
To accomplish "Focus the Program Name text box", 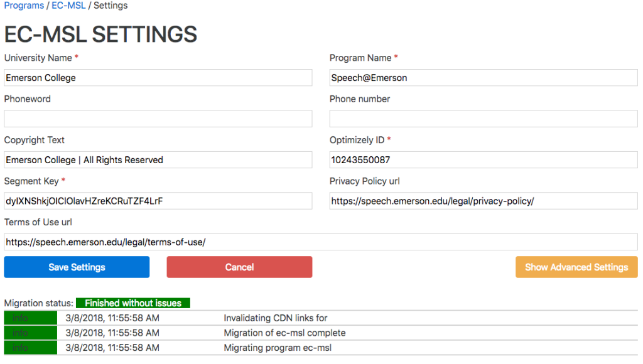I will tap(483, 78).
